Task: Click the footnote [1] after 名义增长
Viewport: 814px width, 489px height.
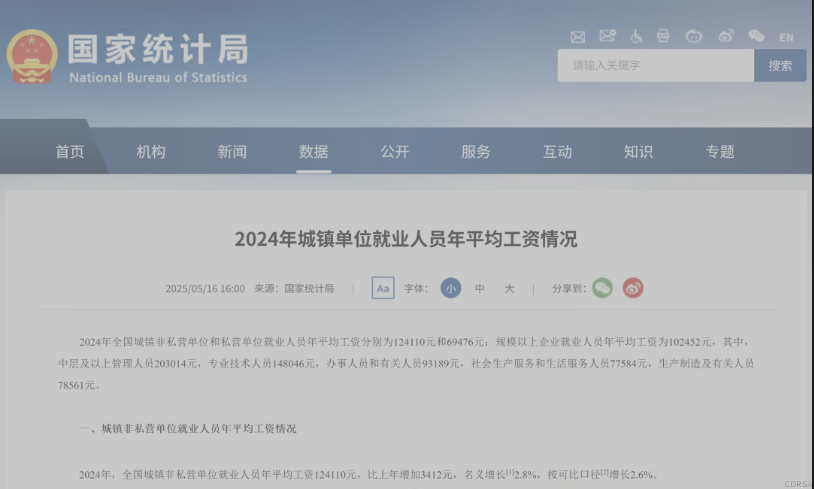Action: click(510, 472)
